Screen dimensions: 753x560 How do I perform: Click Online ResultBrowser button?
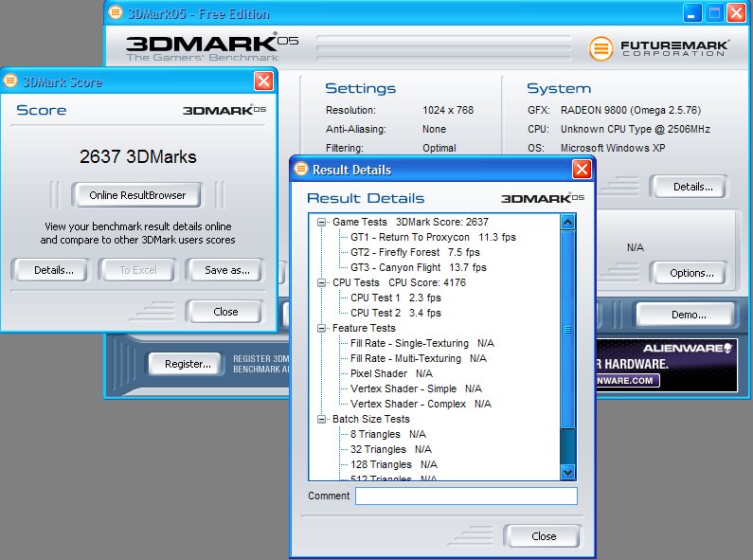click(x=136, y=195)
